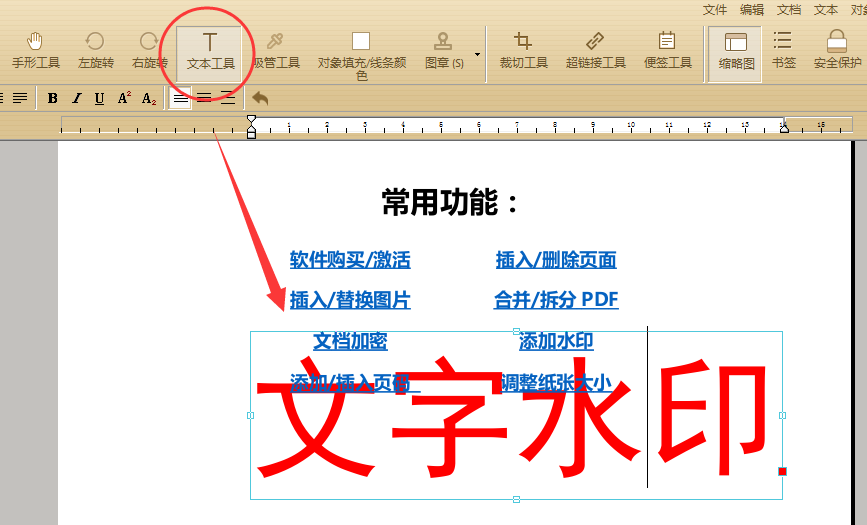Click the red bottom-right resize handle
This screenshot has height=525, width=867.
(782, 471)
